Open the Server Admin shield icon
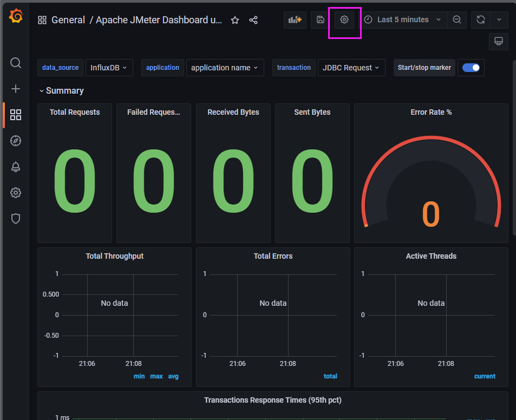516x420 pixels. click(x=16, y=219)
